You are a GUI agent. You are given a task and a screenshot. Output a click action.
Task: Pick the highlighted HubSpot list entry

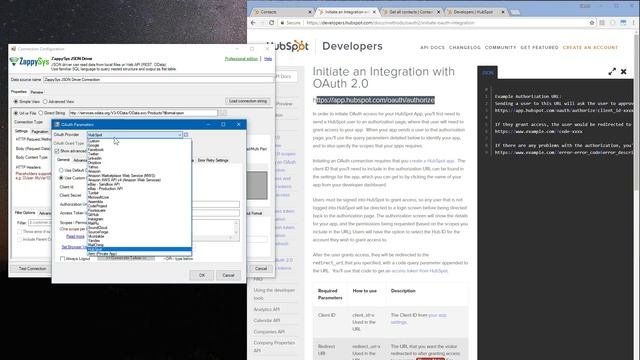click(139, 249)
